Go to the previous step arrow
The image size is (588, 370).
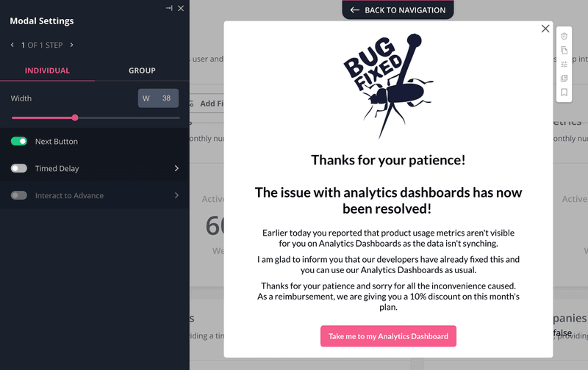pyautogui.click(x=12, y=46)
